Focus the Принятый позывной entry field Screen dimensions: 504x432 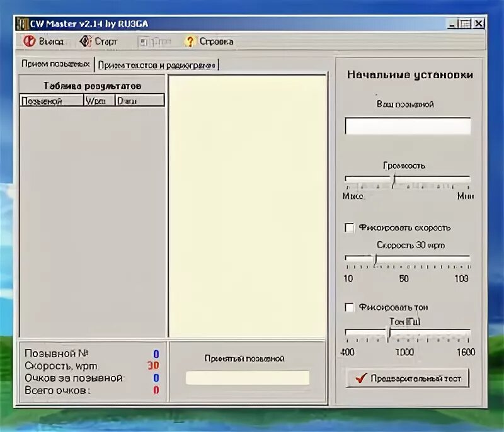pyautogui.click(x=248, y=378)
